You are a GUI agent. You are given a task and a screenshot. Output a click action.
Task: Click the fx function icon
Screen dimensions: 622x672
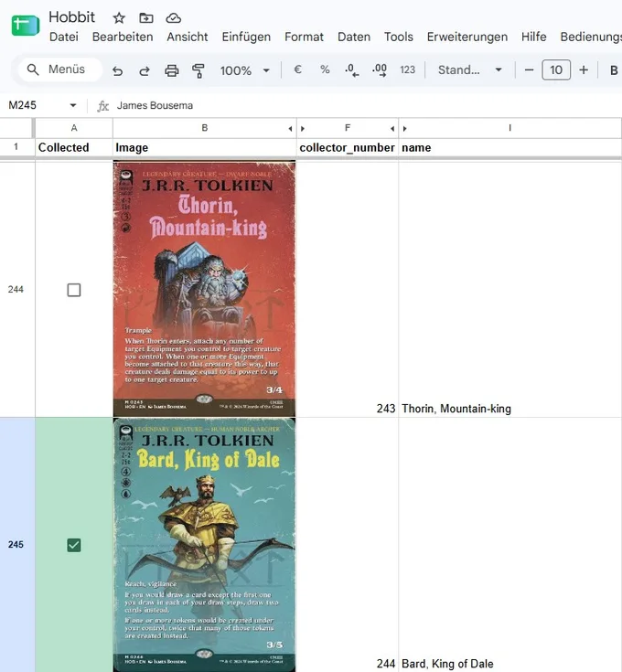coord(102,106)
